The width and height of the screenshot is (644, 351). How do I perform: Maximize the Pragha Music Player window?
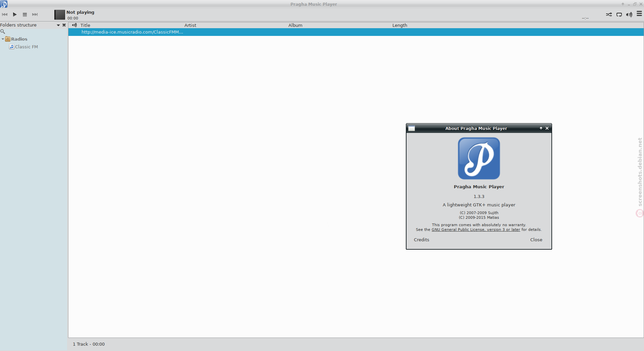635,4
